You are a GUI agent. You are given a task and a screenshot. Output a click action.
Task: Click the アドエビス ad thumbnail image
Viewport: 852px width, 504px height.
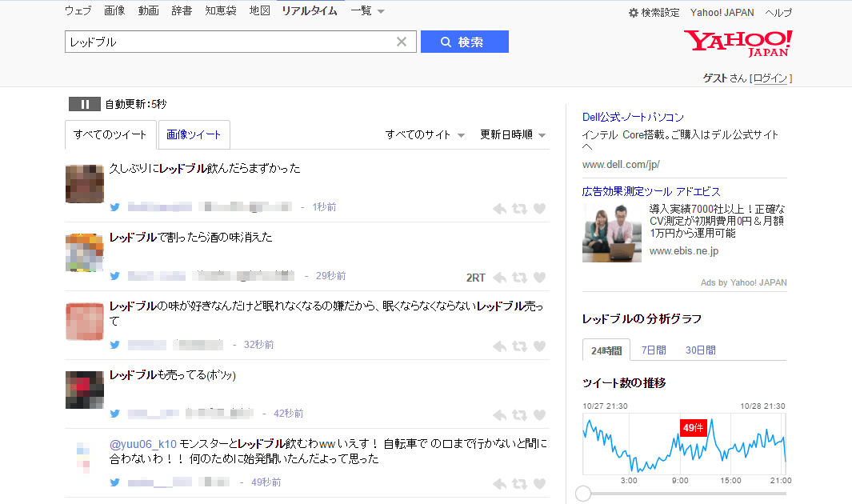tap(612, 233)
